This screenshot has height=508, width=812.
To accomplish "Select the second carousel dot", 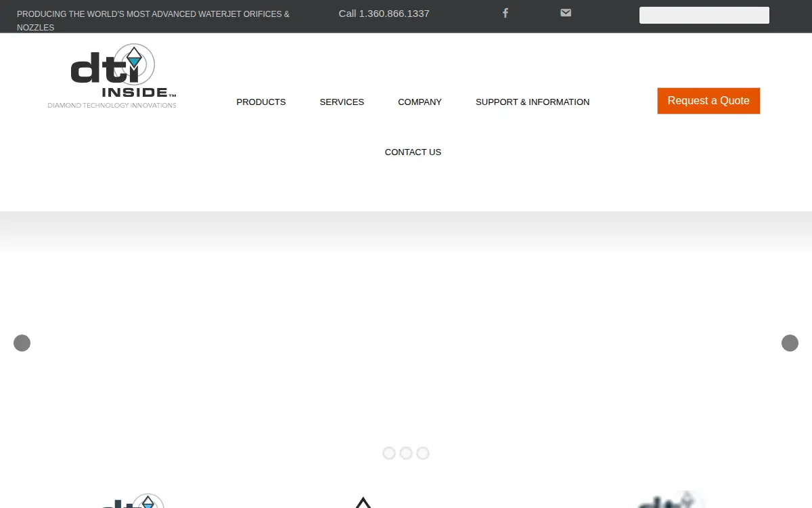I will coord(406,453).
